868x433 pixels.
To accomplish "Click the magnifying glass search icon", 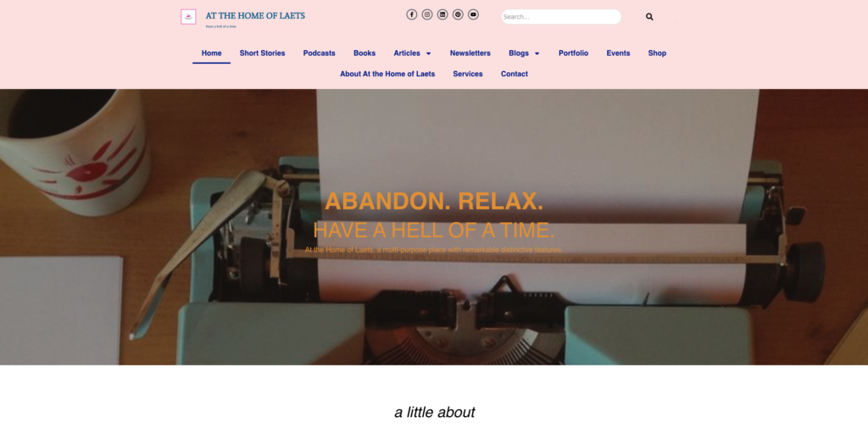I will 649,17.
